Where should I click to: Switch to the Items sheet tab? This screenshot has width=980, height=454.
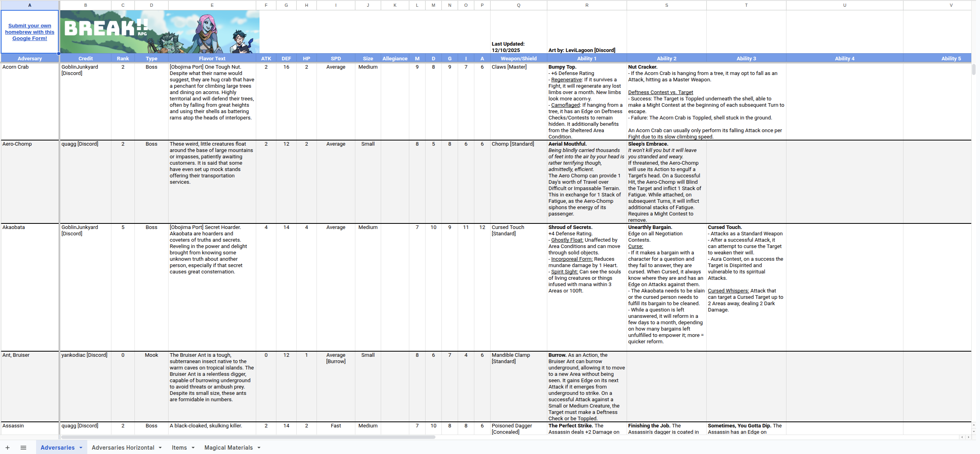point(179,447)
